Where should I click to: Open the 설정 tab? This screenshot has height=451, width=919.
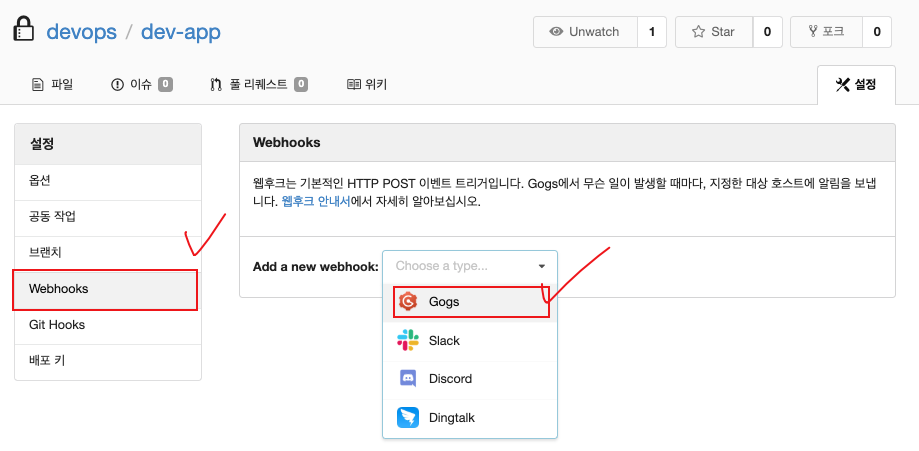[856, 84]
